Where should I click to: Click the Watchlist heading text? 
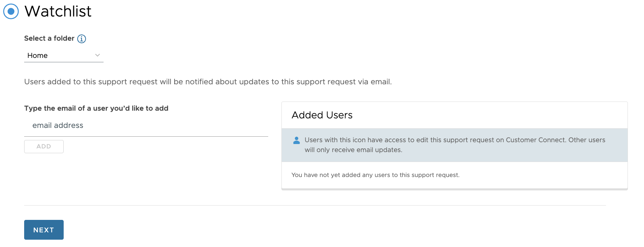point(58,11)
